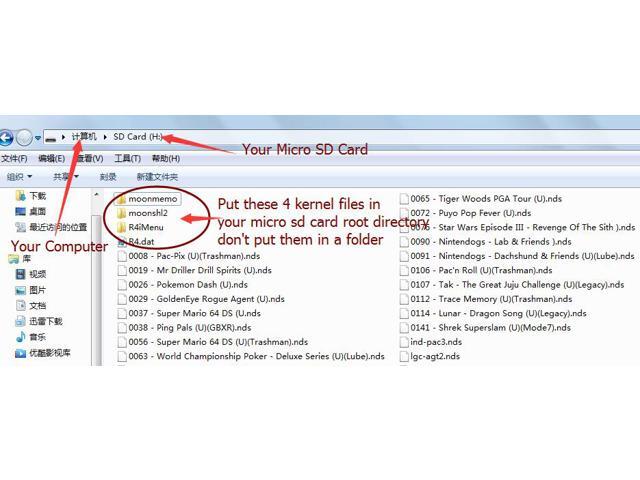Image resolution: width=640 pixels, height=480 pixels.
Task: Select file icon of 0141 - Shrek Superslam
Action: pos(404,328)
